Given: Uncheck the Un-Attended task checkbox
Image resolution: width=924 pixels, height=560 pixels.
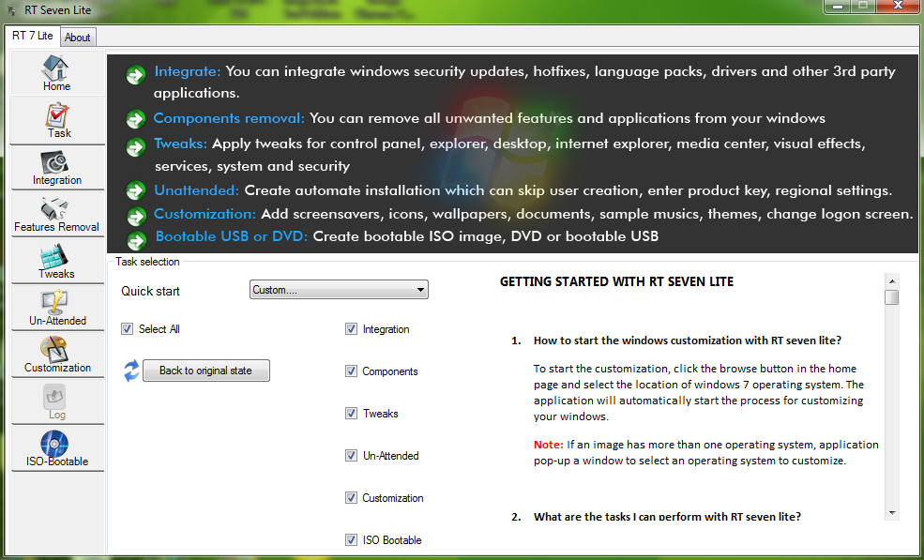Looking at the screenshot, I should 351,456.
